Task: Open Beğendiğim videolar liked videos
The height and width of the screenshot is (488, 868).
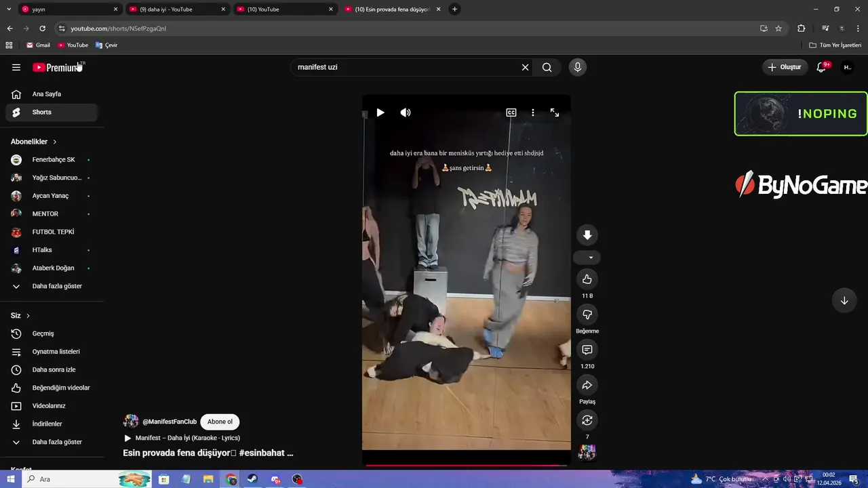Action: pos(52,388)
